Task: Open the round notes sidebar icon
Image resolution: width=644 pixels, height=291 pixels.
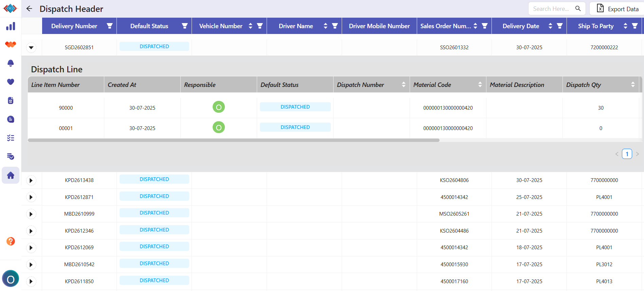Action: coord(11,119)
